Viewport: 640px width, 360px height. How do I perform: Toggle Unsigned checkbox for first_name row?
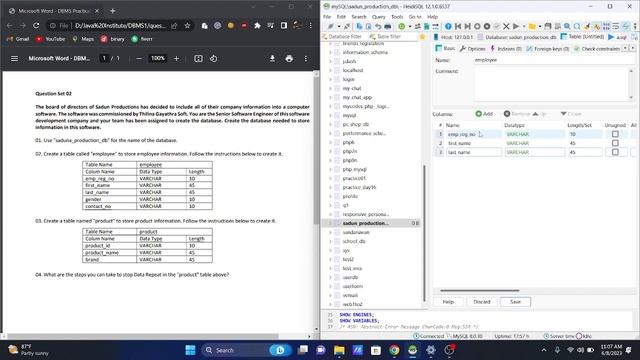coord(615,143)
